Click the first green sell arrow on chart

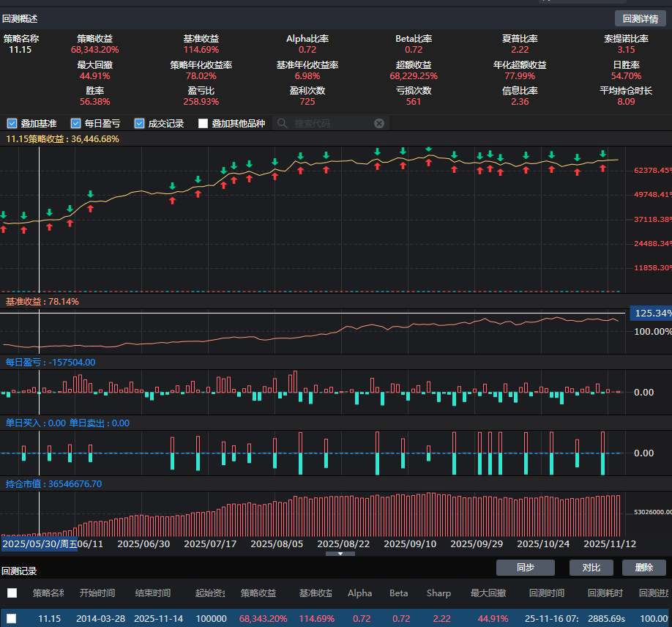pyautogui.click(x=3, y=215)
